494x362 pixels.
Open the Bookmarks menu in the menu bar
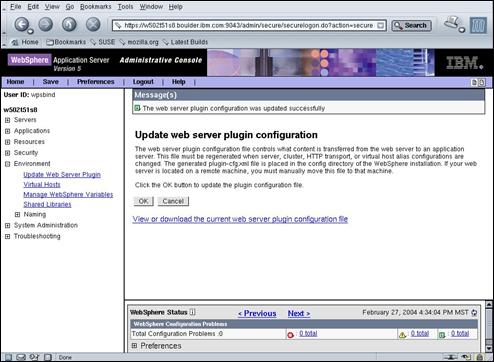pyautogui.click(x=96, y=7)
